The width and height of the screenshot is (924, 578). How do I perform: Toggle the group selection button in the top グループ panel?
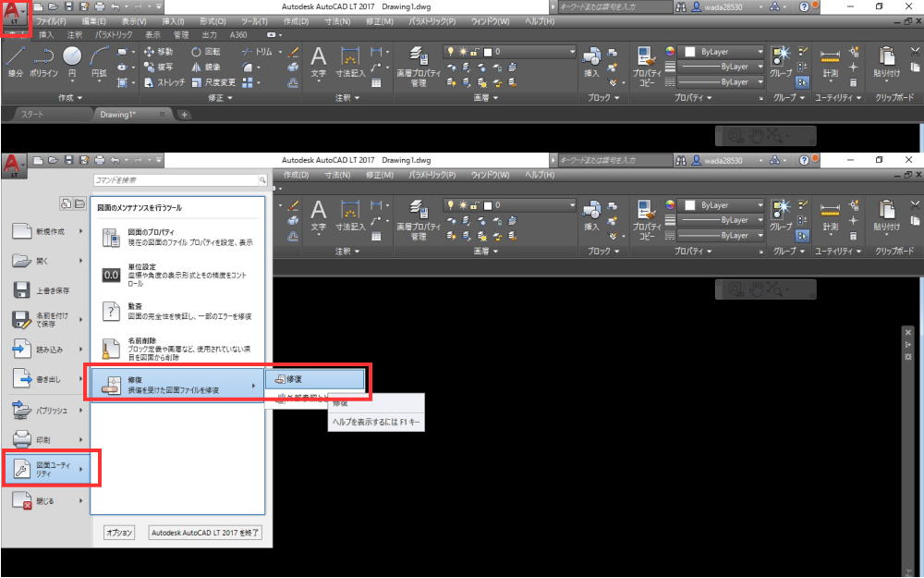pyautogui.click(x=802, y=82)
